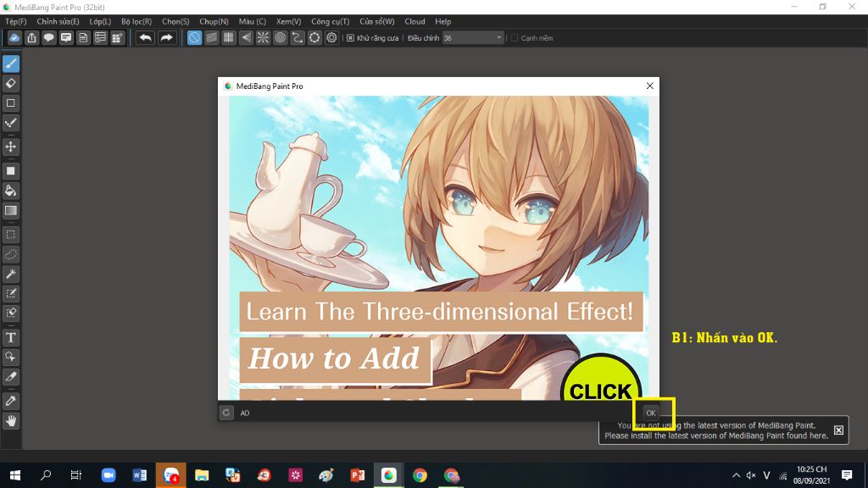Select the Move tool
This screenshot has height=488, width=868.
coord(10,147)
